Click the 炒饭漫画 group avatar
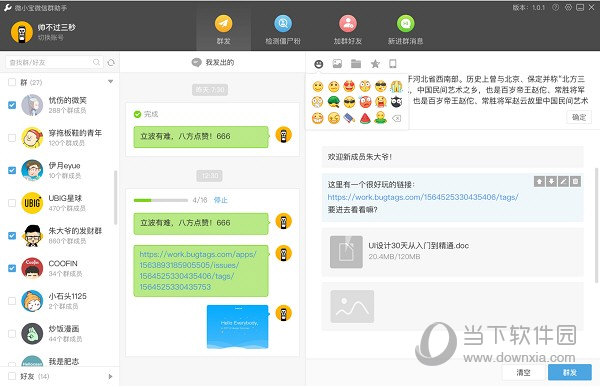Screen dimensions: 600x387 32,333
